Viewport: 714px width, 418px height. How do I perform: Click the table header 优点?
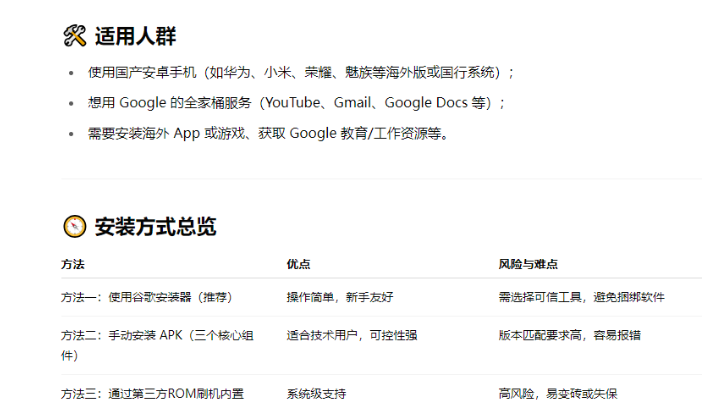click(298, 264)
